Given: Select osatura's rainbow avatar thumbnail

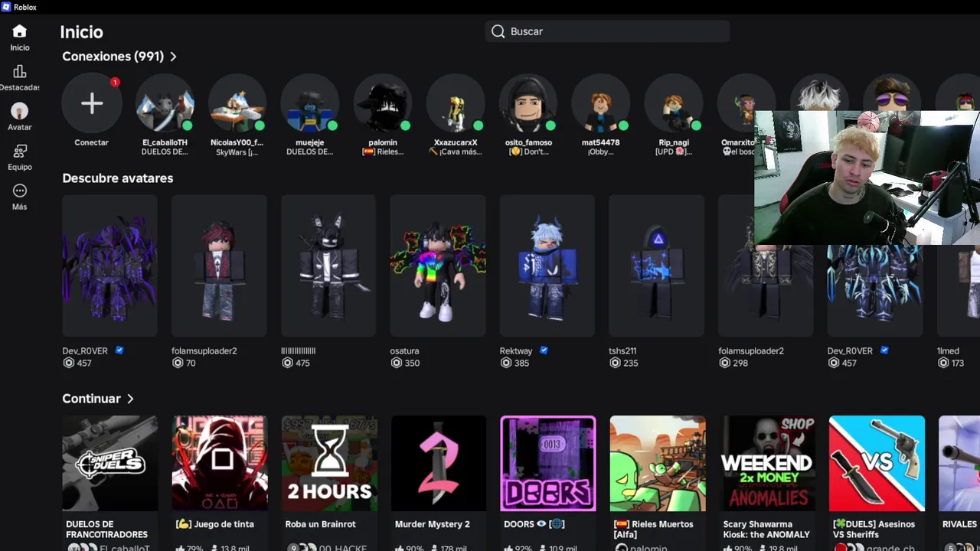Looking at the screenshot, I should click(x=438, y=266).
